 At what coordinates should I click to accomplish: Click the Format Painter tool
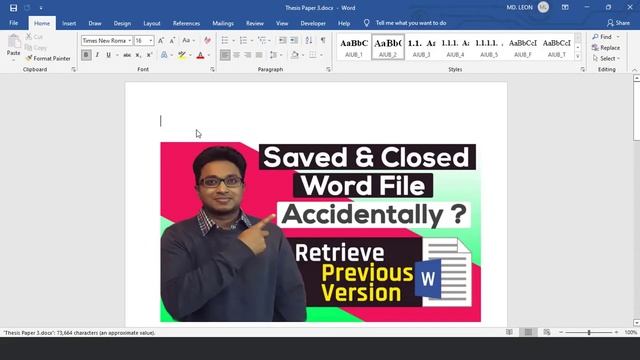48,58
